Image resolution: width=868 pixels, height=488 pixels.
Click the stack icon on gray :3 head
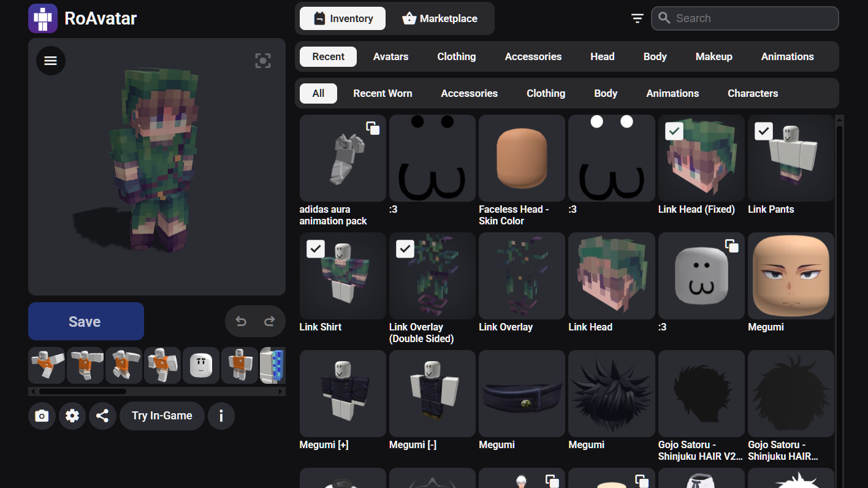pos(732,246)
